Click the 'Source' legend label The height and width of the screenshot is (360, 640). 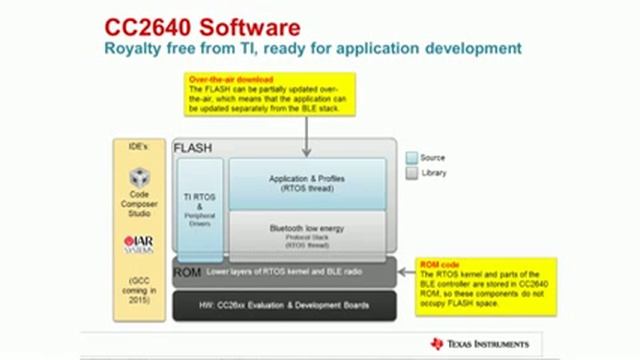433,158
